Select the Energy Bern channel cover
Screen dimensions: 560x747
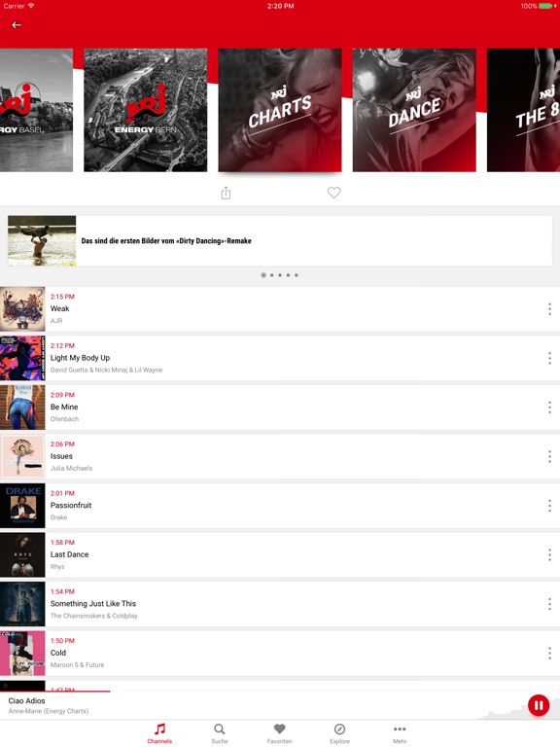click(x=146, y=110)
